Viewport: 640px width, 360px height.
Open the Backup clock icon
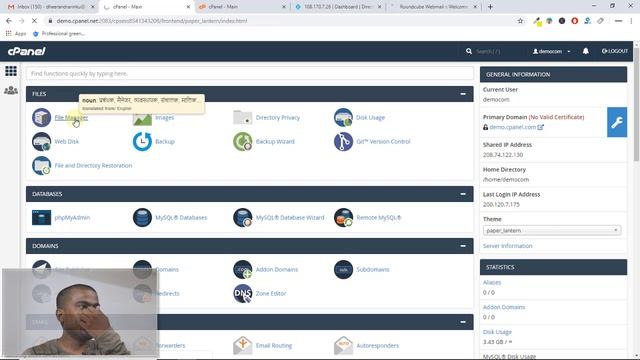142,142
